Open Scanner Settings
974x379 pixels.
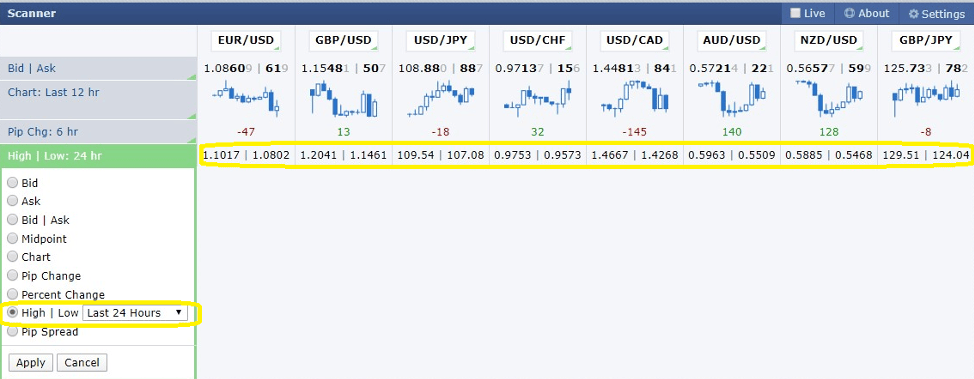coord(937,14)
